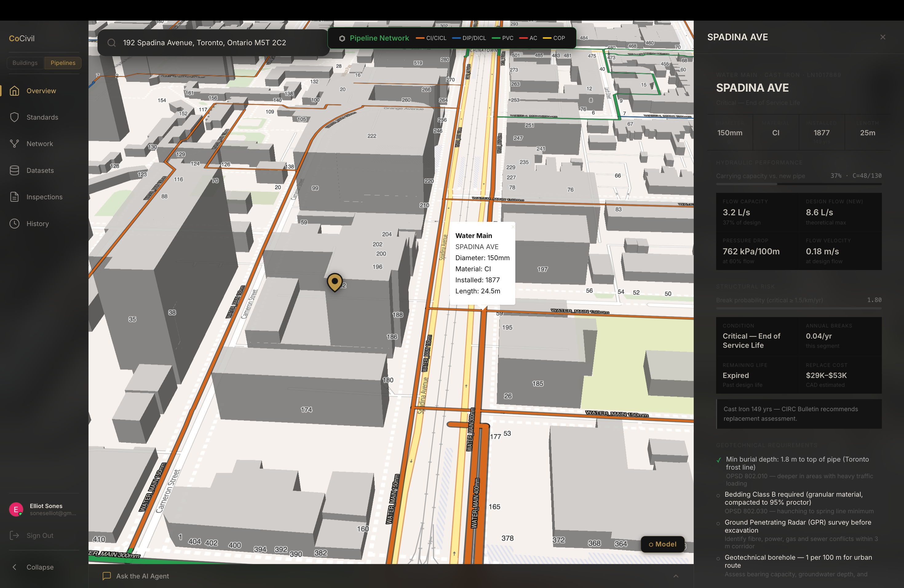Screen dimensions: 904x588
Task: Open Datasets database icon
Action: pos(14,171)
